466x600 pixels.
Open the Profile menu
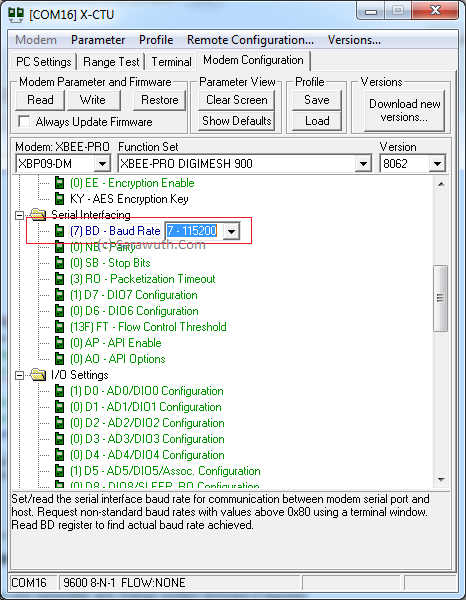(156, 40)
